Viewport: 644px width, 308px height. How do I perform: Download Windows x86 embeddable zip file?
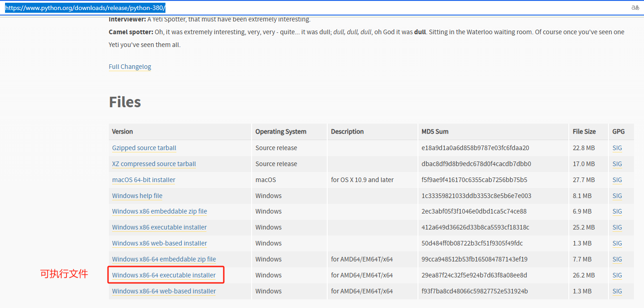[x=160, y=211]
